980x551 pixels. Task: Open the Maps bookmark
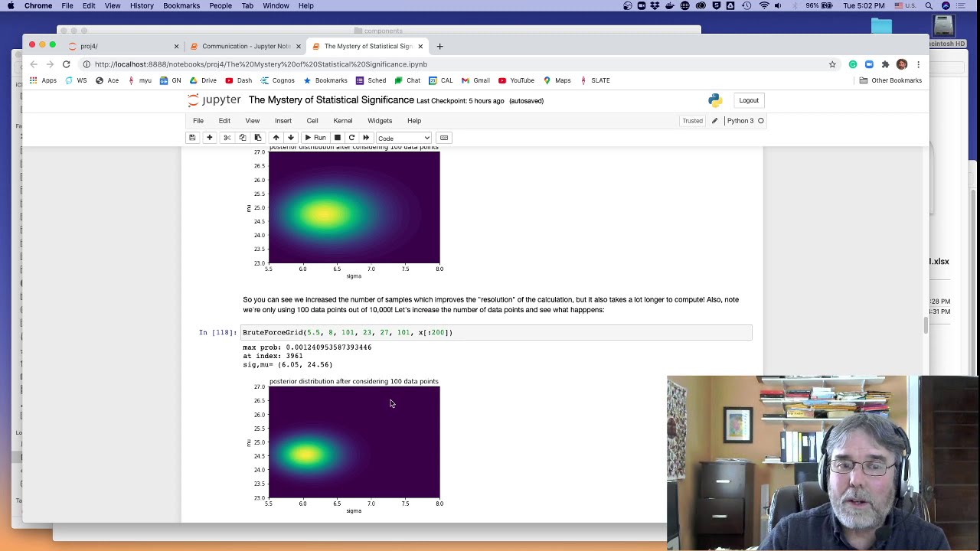point(557,80)
